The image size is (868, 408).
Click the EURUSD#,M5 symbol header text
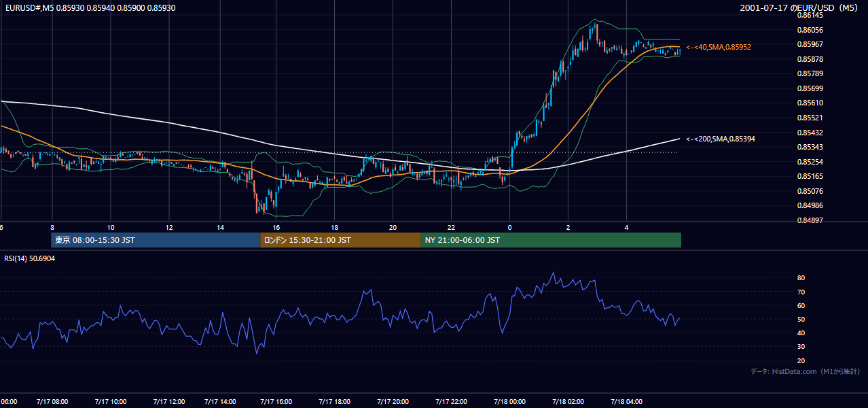click(90, 7)
